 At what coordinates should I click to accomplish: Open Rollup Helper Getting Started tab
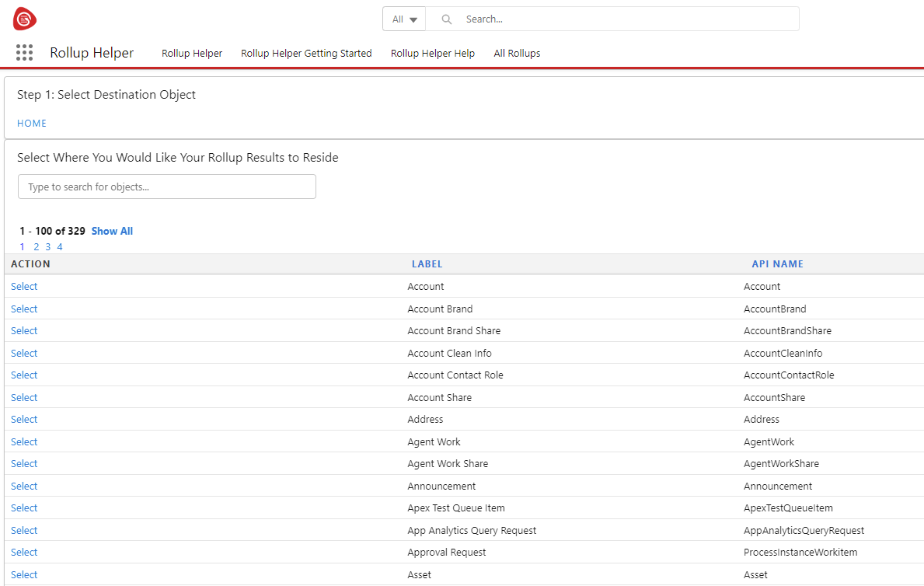tap(306, 53)
